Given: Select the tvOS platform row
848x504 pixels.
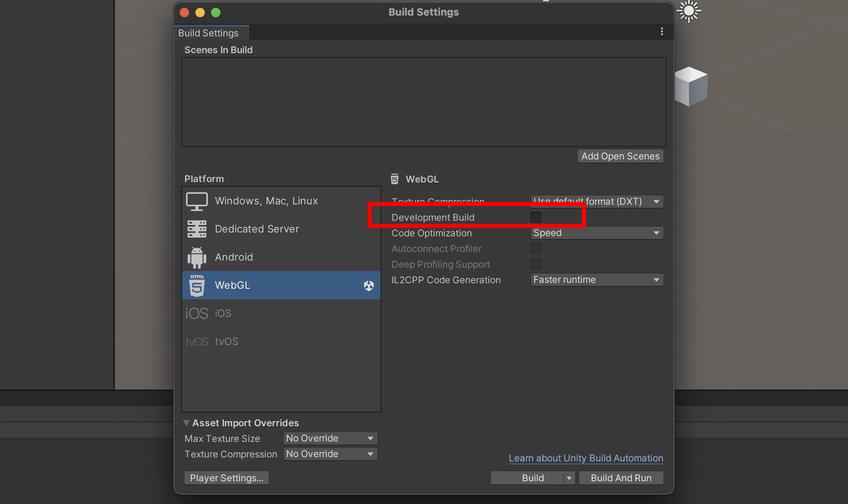Looking at the screenshot, I should click(x=281, y=341).
